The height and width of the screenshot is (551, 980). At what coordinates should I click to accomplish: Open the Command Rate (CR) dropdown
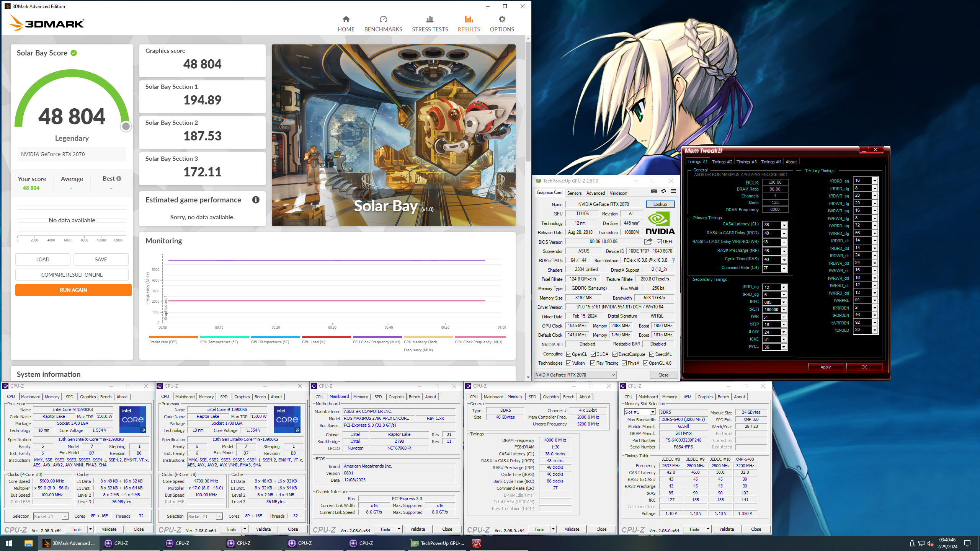(784, 268)
